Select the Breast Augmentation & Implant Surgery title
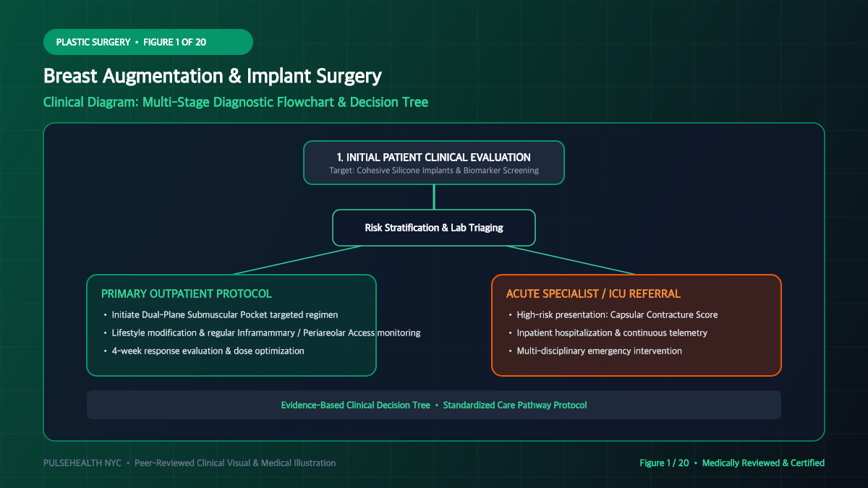Image resolution: width=868 pixels, height=488 pixels. click(x=213, y=76)
